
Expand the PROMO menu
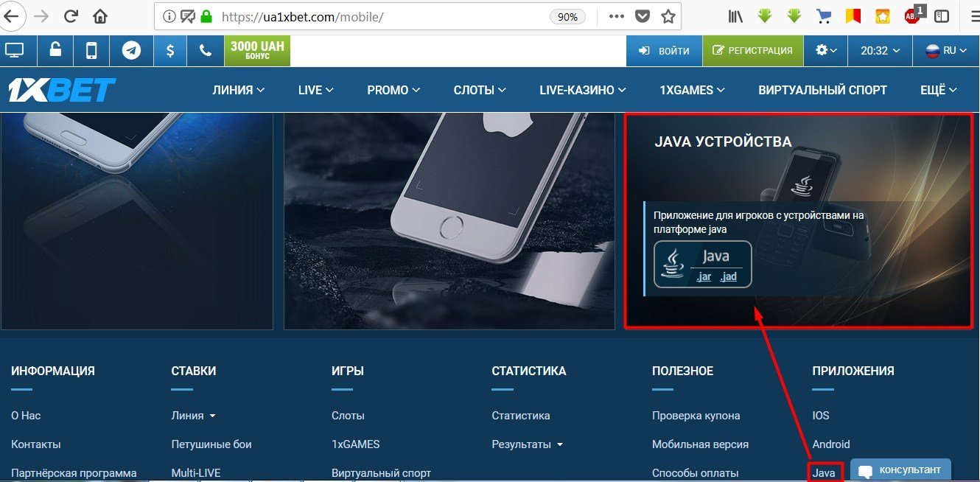393,90
